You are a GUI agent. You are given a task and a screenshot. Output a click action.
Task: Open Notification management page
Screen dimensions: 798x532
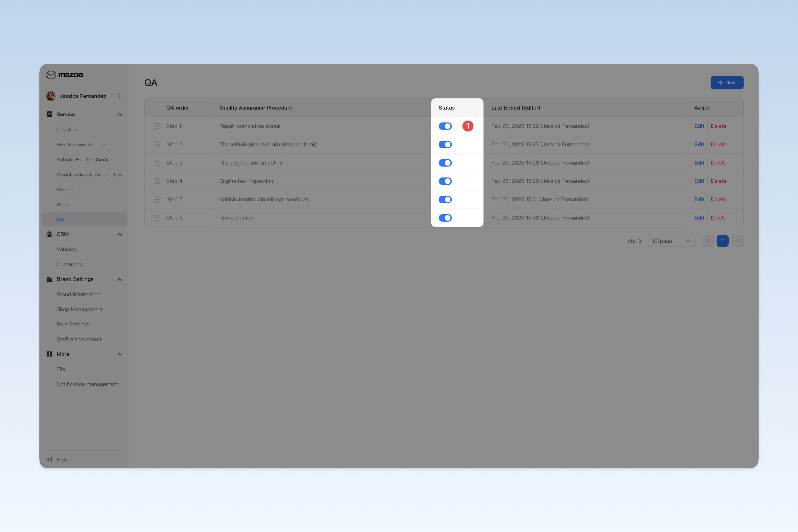(87, 384)
